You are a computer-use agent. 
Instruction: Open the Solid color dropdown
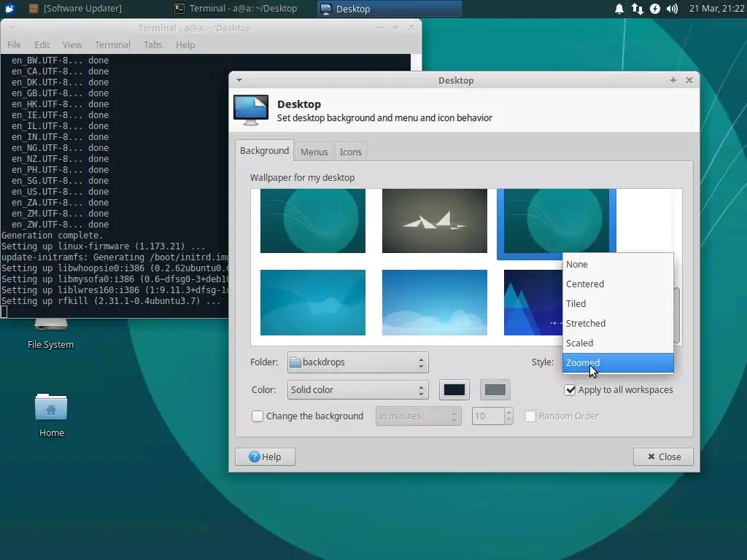pos(357,390)
